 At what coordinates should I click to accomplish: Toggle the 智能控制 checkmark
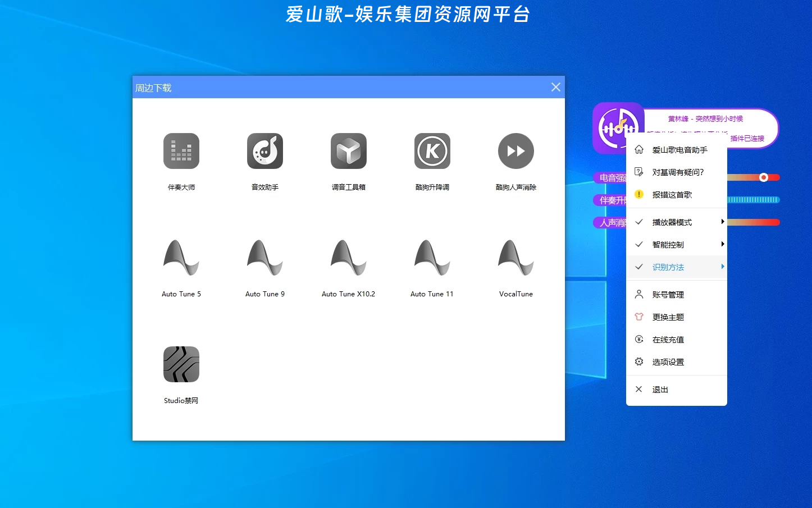point(638,244)
